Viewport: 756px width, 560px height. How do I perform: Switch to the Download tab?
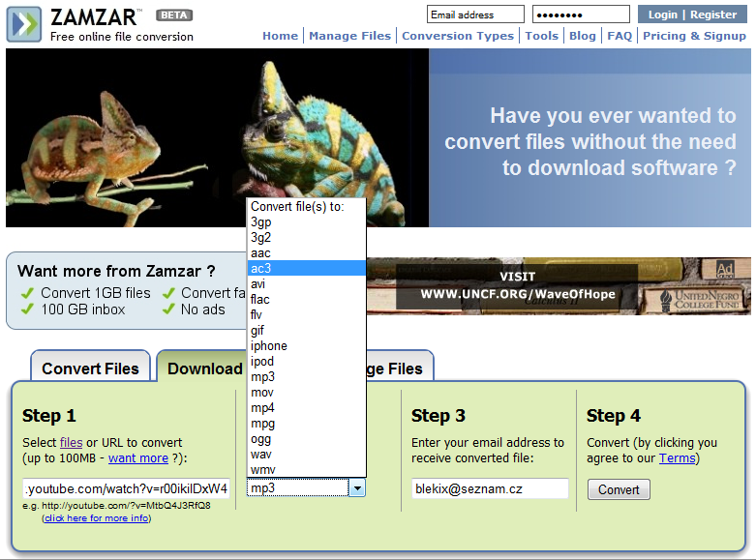[202, 368]
